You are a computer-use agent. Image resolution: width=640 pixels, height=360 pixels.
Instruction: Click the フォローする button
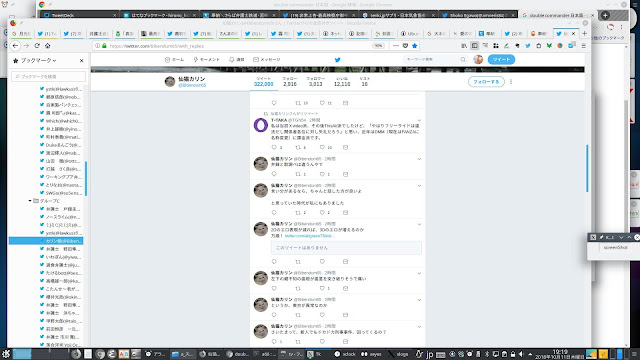[x=486, y=82]
